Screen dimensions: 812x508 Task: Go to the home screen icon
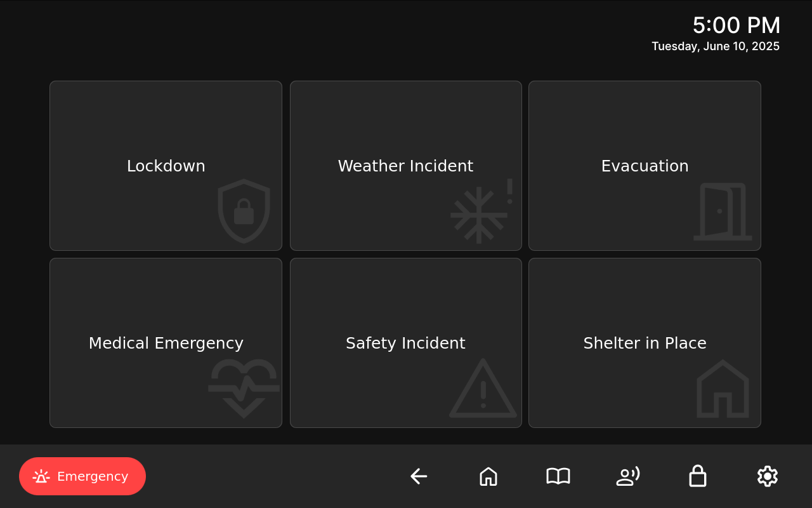[488, 476]
